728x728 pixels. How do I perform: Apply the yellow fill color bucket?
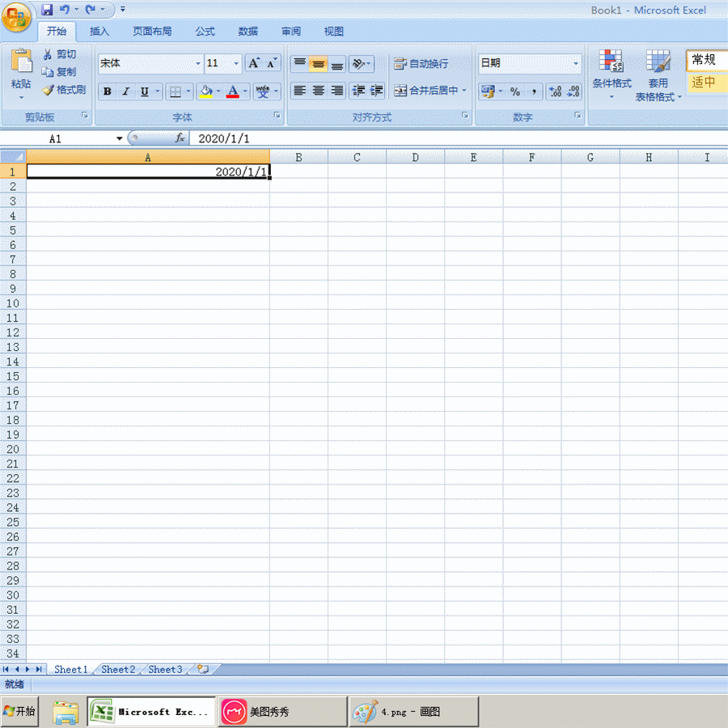pos(205,91)
